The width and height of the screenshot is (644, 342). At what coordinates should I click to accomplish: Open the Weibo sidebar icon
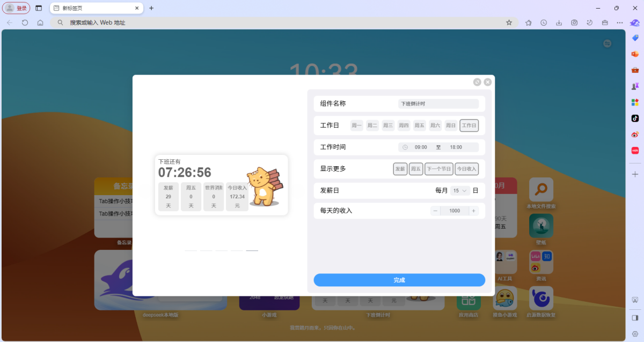click(635, 135)
